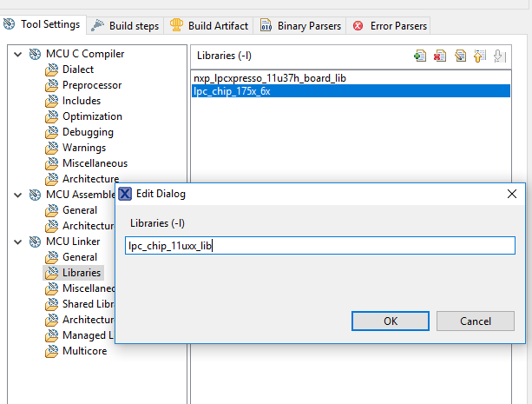Open the Optimization settings item

pyautogui.click(x=92, y=116)
